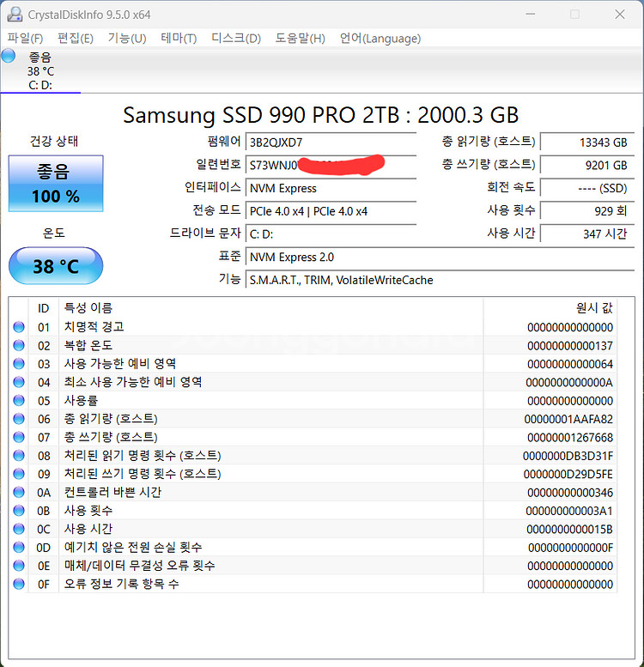Screen dimensions: 644x667
Task: Click the 좋음 100 % health status button
Action: pos(56,184)
